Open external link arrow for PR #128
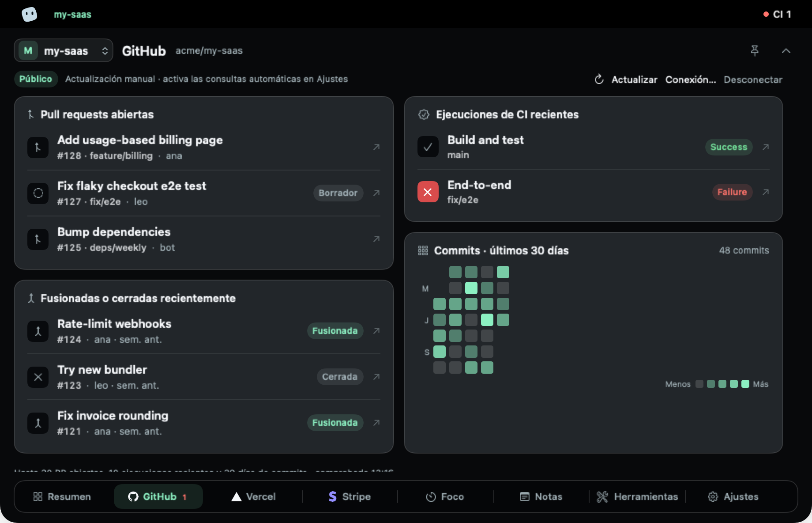Screen dimensions: 812x523 tap(376, 147)
